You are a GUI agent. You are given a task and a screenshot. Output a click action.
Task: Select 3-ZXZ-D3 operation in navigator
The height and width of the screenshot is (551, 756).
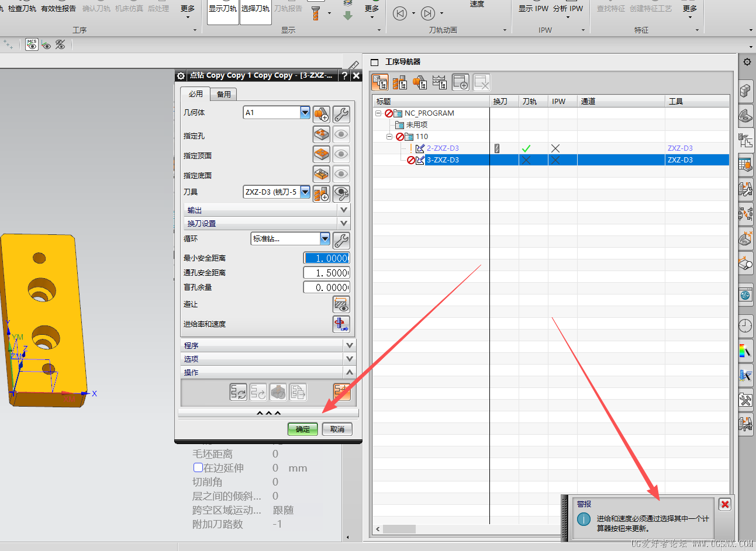click(443, 160)
